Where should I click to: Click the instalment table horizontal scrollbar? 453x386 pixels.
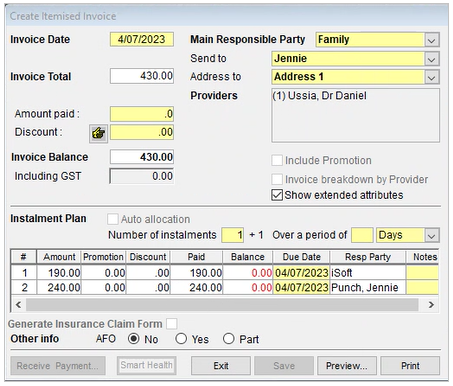click(222, 305)
